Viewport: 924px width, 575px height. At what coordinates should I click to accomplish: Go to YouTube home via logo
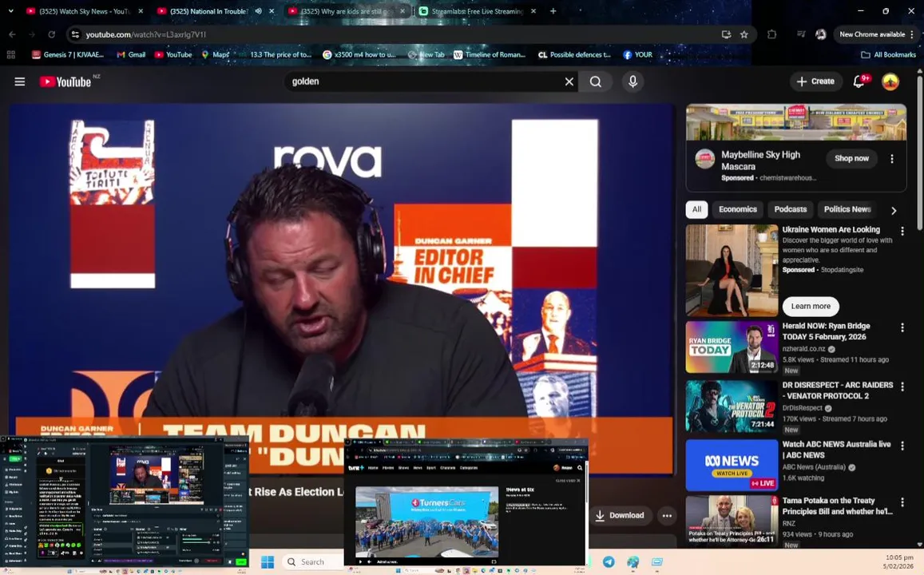click(x=65, y=81)
